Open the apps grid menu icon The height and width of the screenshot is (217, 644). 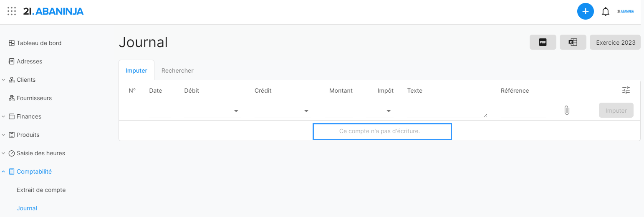(12, 11)
